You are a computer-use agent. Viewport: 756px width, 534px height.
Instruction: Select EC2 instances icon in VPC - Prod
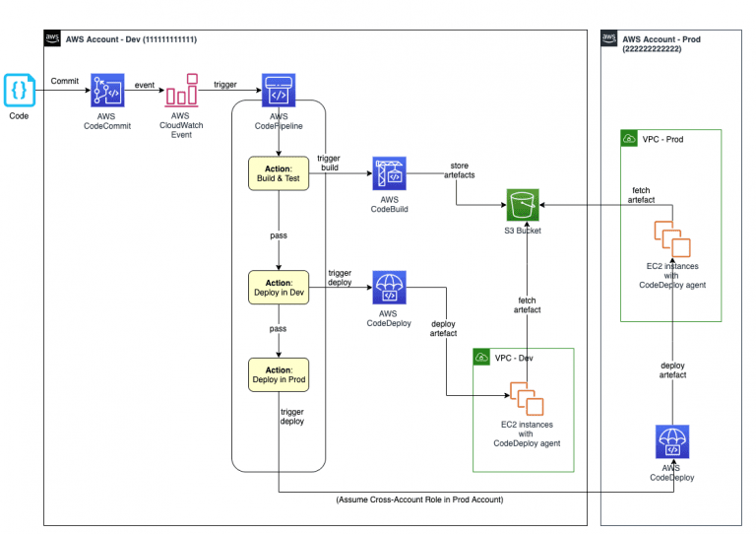click(x=672, y=238)
